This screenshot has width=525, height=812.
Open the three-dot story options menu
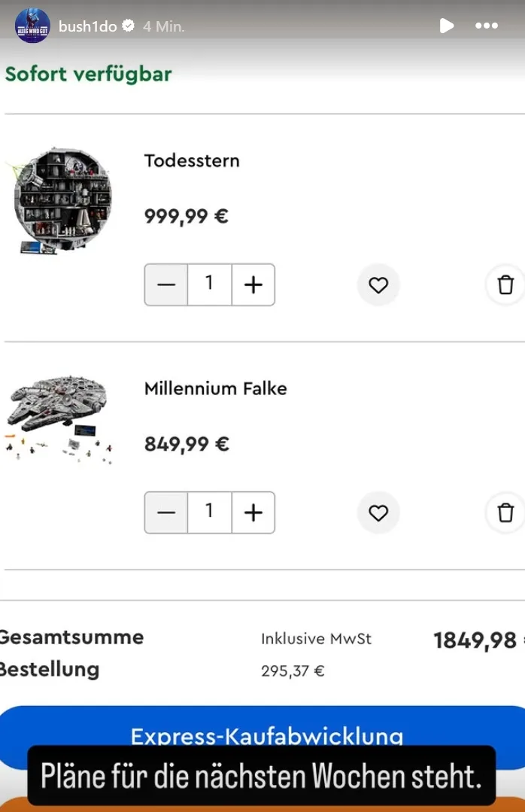click(487, 26)
